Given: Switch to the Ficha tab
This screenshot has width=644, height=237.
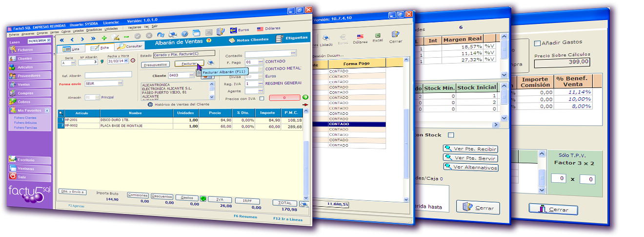Looking at the screenshot, I should click(x=100, y=48).
